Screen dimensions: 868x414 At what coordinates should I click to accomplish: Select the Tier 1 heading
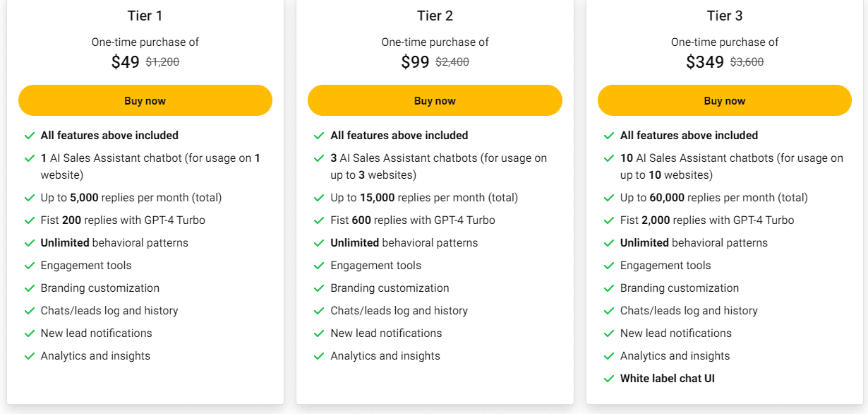(x=145, y=15)
